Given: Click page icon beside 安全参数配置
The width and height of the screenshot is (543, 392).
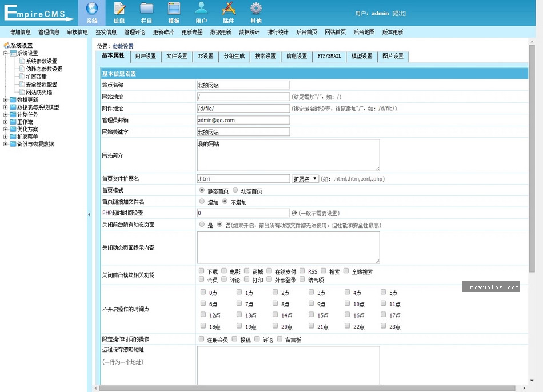Looking at the screenshot, I should click(x=22, y=84).
